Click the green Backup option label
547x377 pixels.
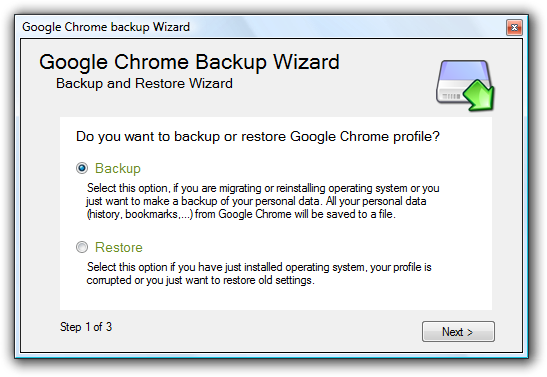[x=118, y=168]
